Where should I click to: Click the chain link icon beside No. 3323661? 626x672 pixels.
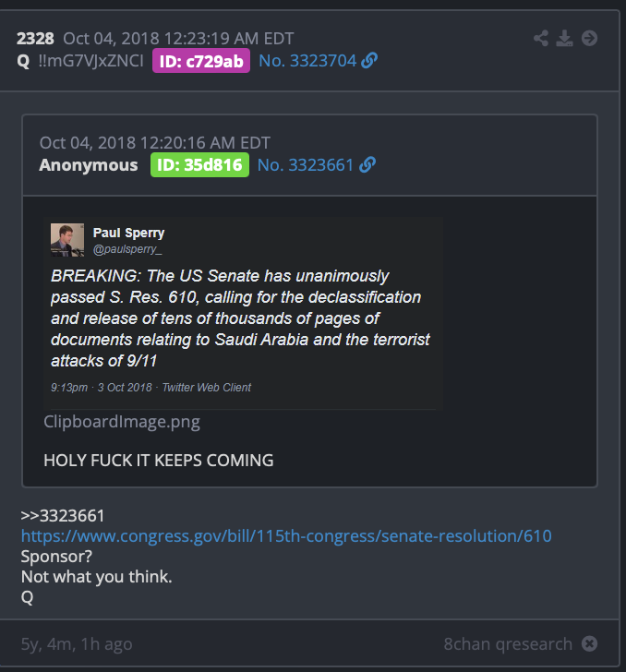367,164
